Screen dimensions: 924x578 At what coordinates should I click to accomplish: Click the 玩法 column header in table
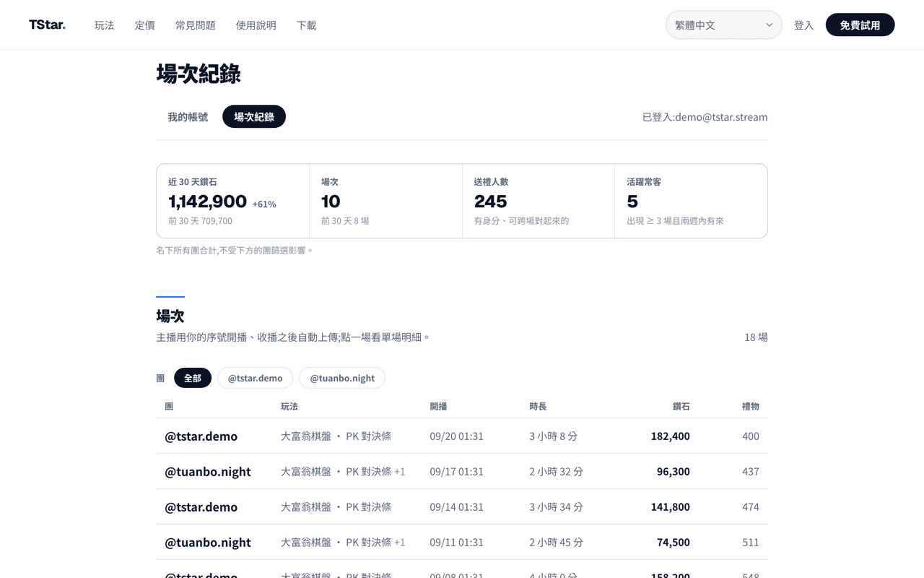289,406
